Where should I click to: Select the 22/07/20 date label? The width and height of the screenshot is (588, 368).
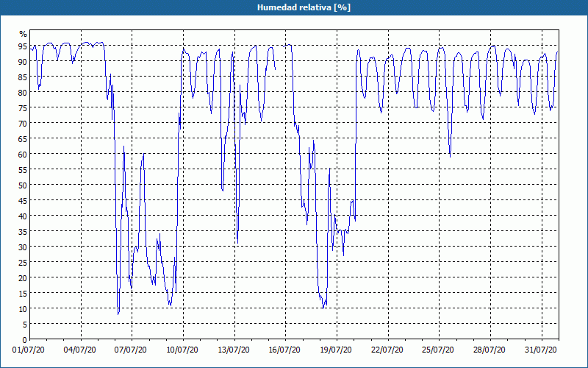(x=387, y=350)
